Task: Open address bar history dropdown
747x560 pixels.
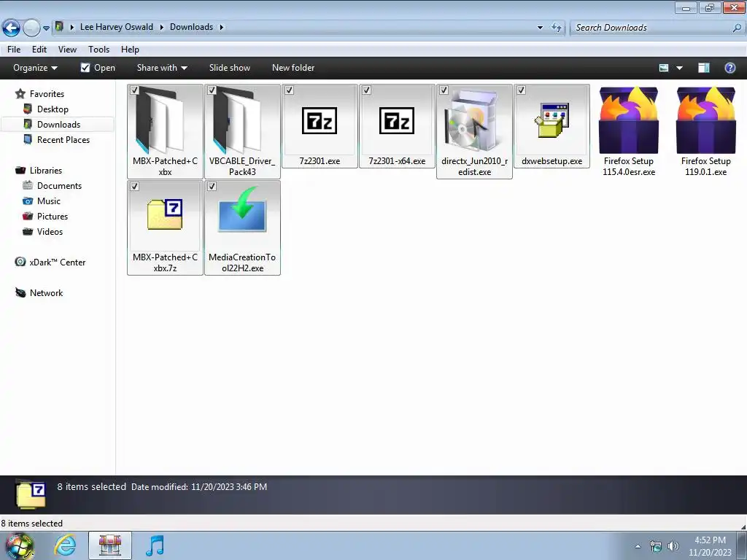Action: tap(540, 28)
